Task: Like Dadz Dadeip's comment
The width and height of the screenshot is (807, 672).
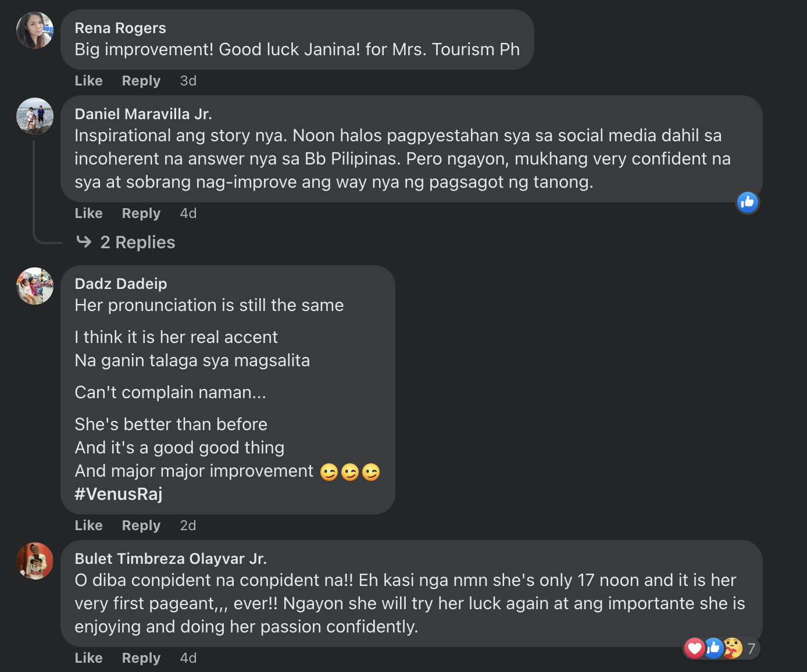Action: 88,526
